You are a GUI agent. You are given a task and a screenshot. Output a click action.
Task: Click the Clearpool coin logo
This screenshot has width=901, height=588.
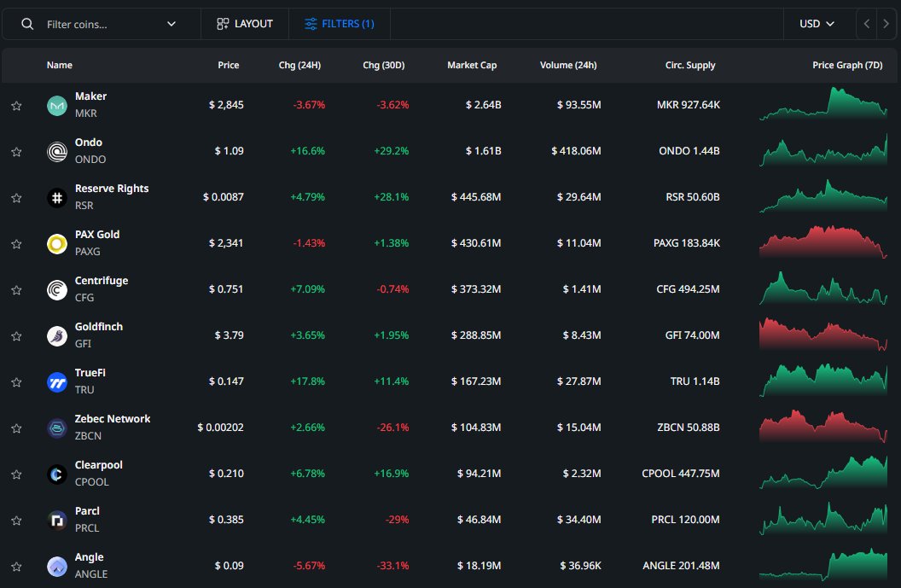click(57, 474)
